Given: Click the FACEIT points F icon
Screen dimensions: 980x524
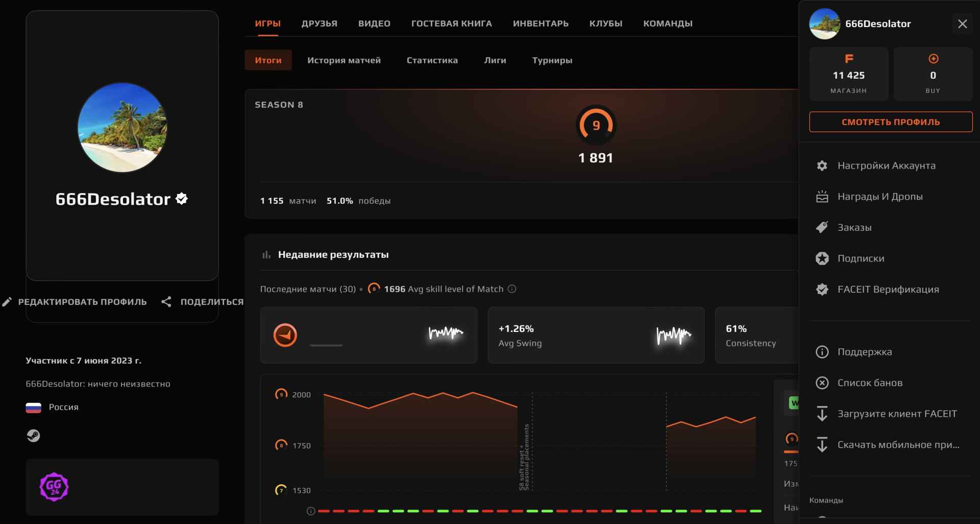Looking at the screenshot, I should [x=849, y=59].
